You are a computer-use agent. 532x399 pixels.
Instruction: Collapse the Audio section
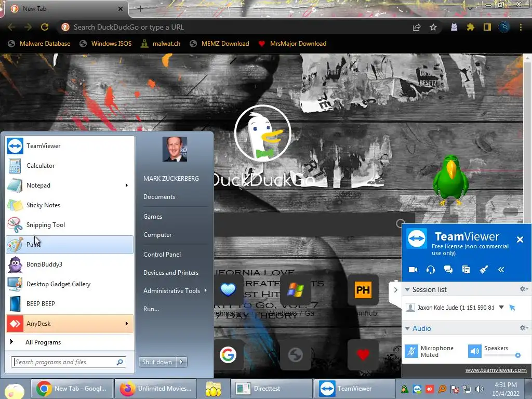pos(407,328)
